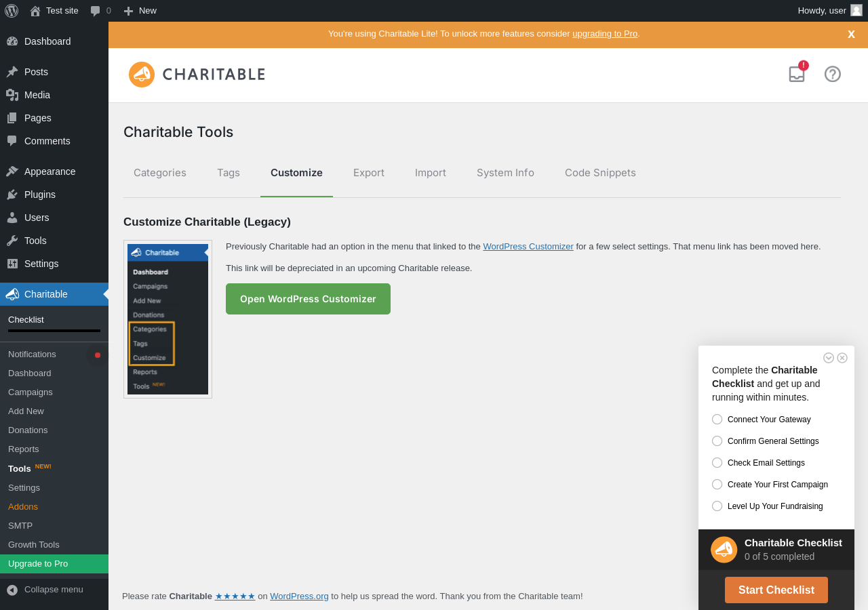Open the comments bubble in admin bar
The width and height of the screenshot is (868, 610).
pos(100,11)
